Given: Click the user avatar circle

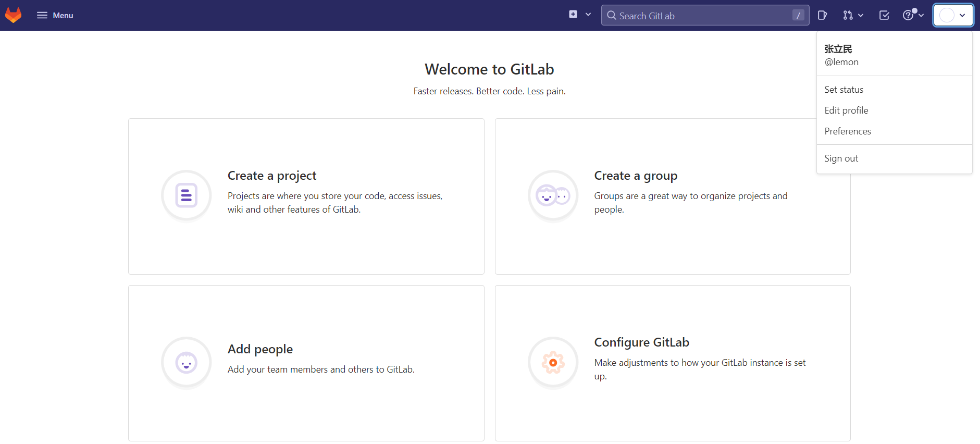Looking at the screenshot, I should coord(947,15).
